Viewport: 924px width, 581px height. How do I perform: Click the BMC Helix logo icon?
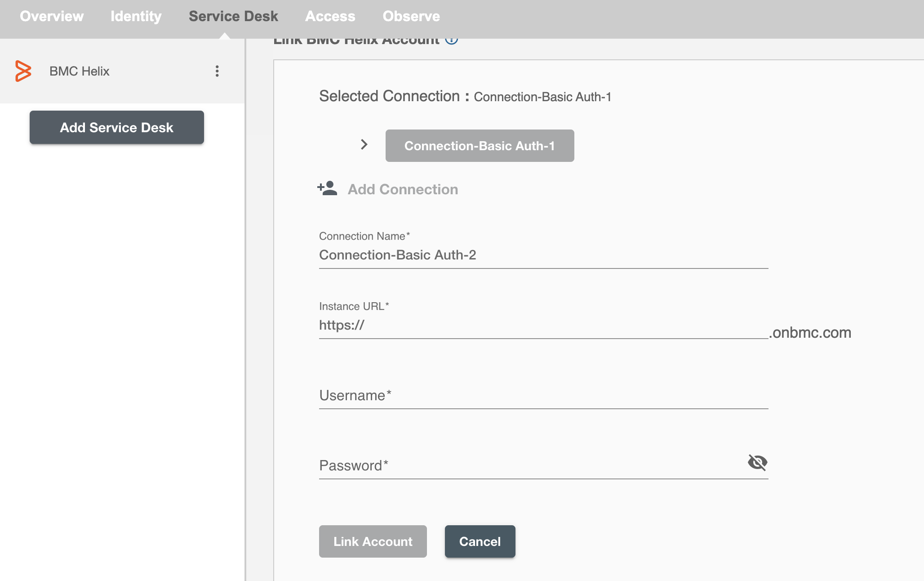coord(23,71)
